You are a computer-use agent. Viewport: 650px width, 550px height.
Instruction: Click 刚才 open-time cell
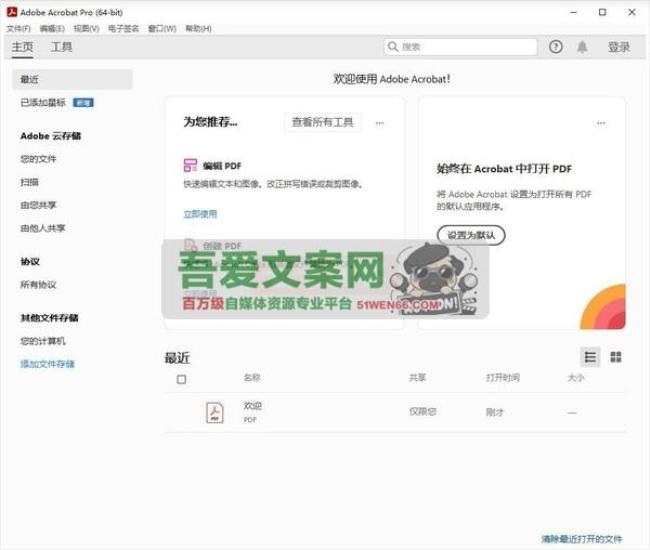pyautogui.click(x=495, y=412)
